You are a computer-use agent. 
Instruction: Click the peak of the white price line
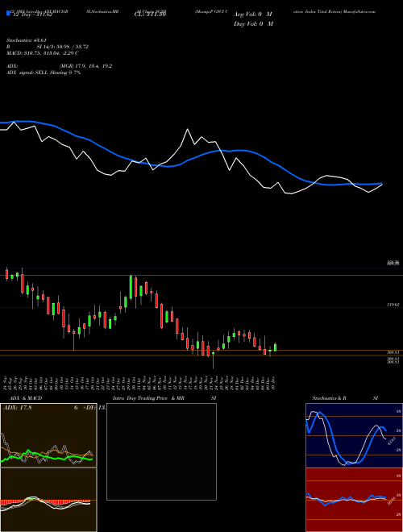click(x=187, y=129)
